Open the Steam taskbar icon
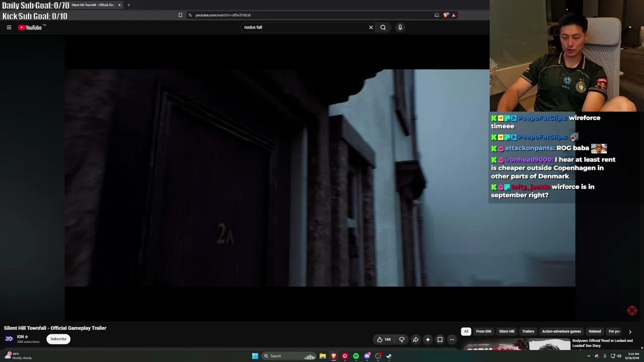 389,356
